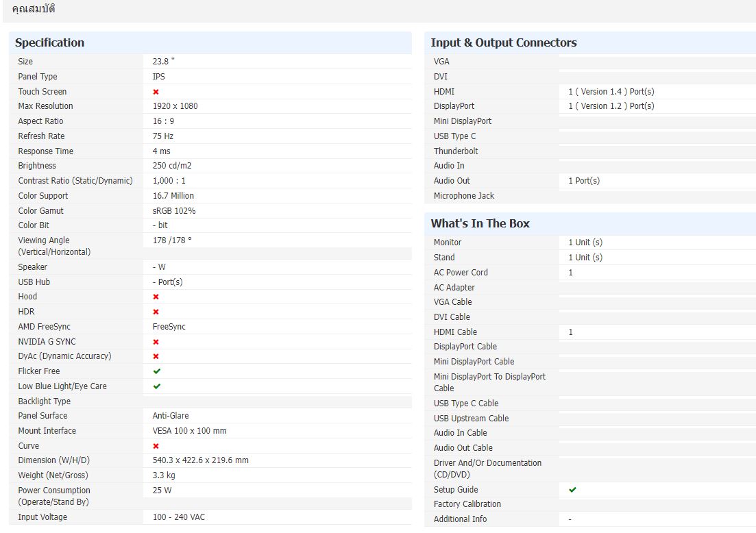Click the Input & Output Connectors header
756x533 pixels.
click(504, 42)
